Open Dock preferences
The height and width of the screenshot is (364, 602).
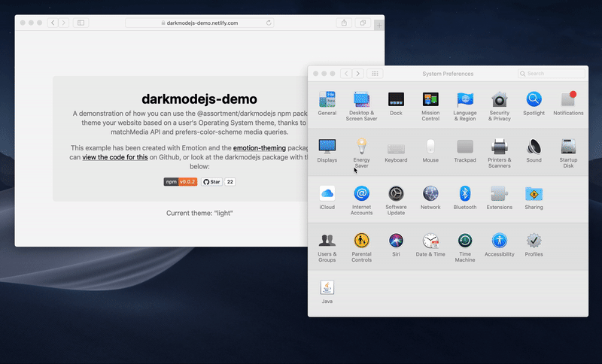tap(396, 104)
